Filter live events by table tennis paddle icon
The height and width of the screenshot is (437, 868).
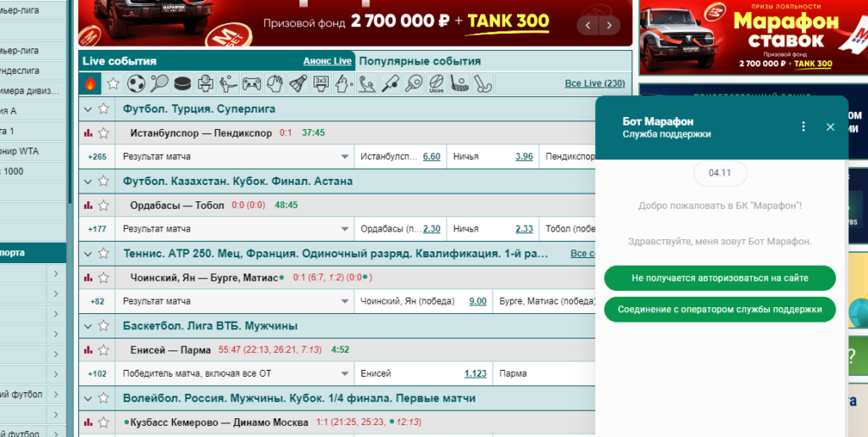[413, 84]
